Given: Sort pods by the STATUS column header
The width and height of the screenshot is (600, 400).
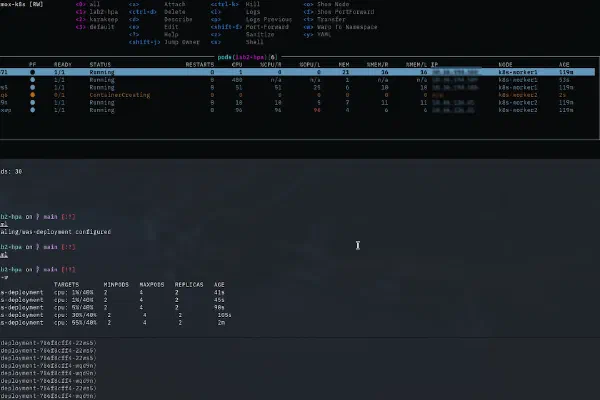Looking at the screenshot, I should (101, 65).
